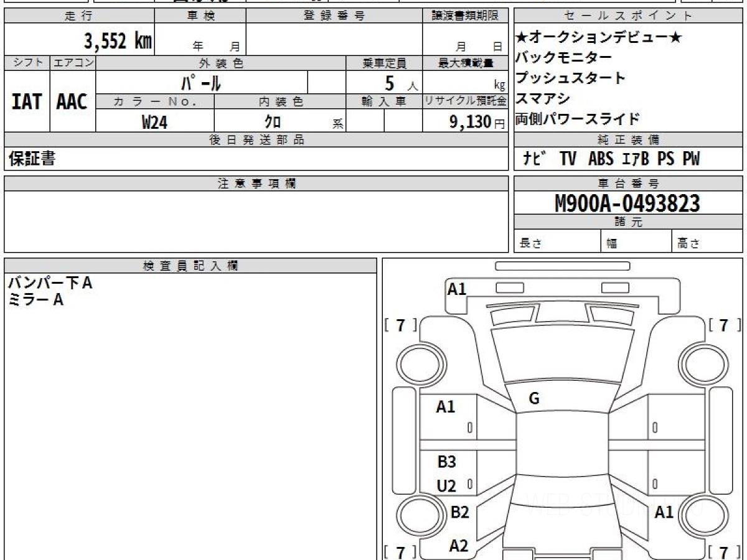The width and height of the screenshot is (747, 560).
Task: Click the chassis number M900A-0493823
Action: pyautogui.click(x=627, y=203)
